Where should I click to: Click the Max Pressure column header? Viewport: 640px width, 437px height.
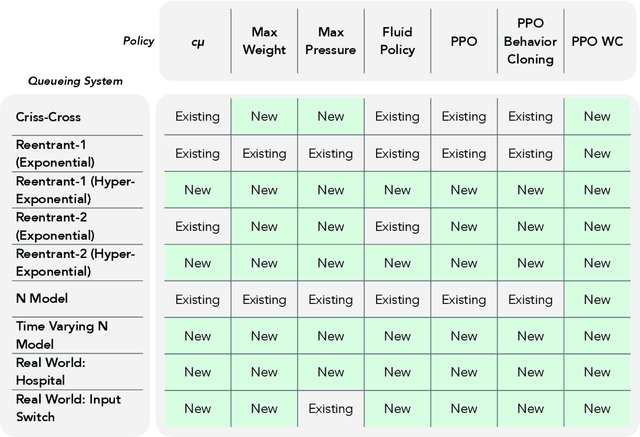[x=330, y=41]
